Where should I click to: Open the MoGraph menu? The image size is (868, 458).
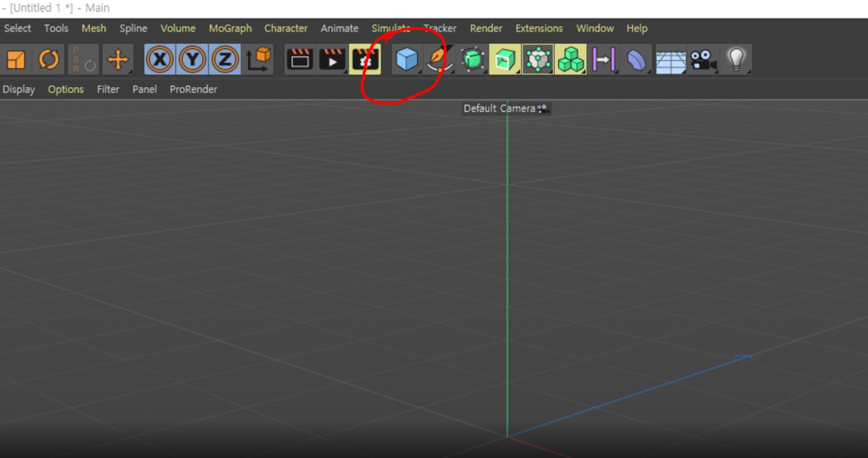pyautogui.click(x=230, y=28)
